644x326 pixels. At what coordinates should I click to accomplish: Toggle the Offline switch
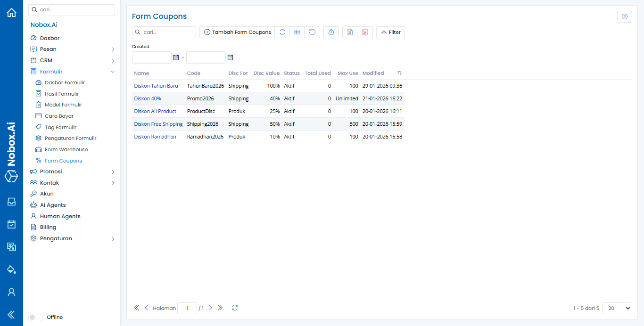coord(36,317)
